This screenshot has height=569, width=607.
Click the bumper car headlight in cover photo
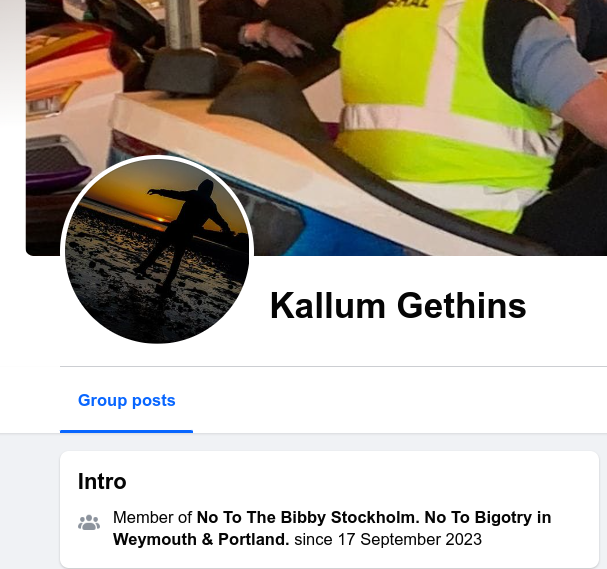[x=48, y=99]
